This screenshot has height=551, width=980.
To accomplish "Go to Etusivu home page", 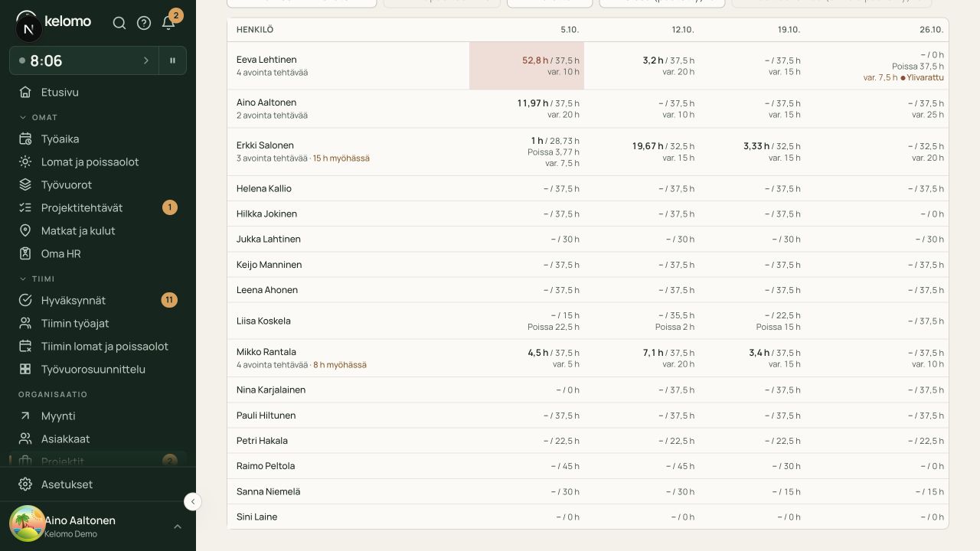I will 98,92.
